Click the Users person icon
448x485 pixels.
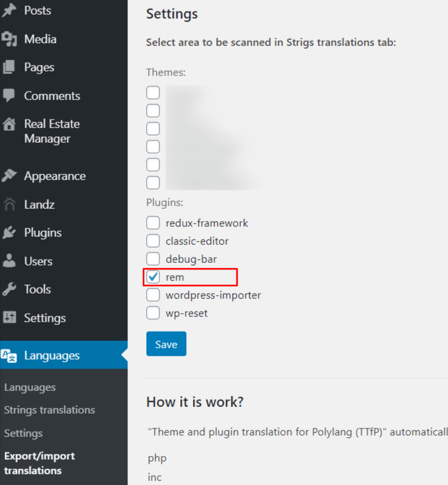(9, 261)
